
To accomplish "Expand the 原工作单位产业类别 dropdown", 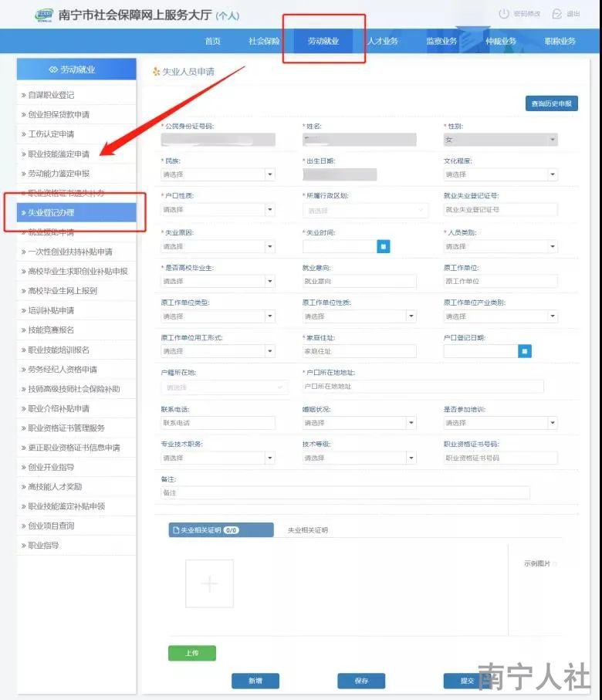I will [501, 316].
